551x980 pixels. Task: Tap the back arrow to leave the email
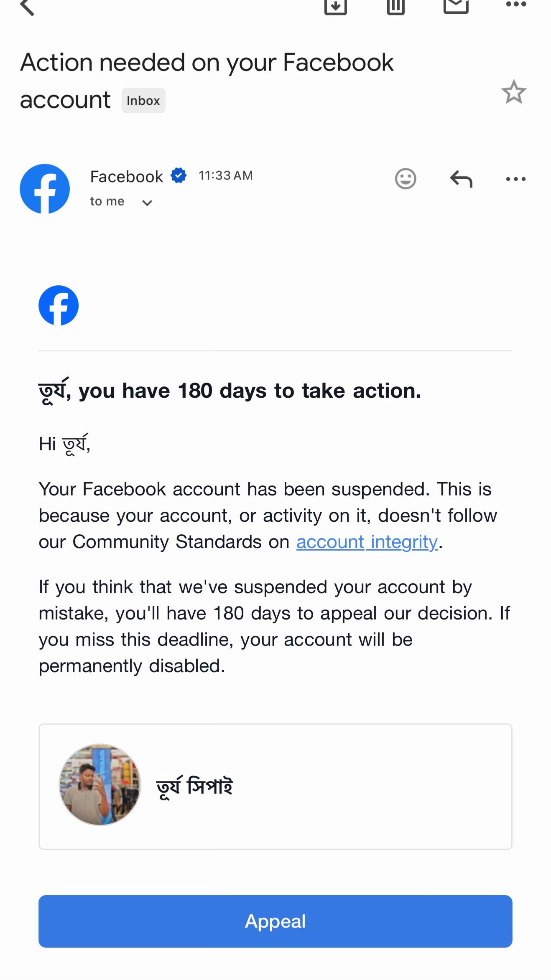pyautogui.click(x=27, y=7)
